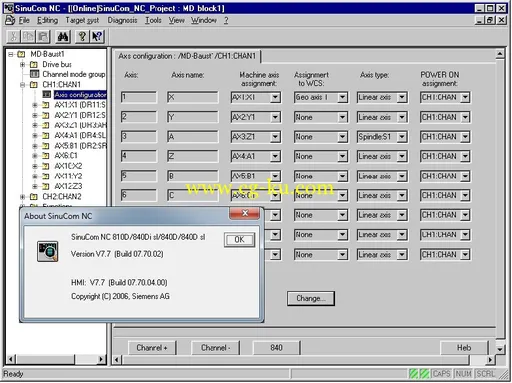The height and width of the screenshot is (383, 512).
Task: Expand the AX6:C1 tree node
Action: 35,156
